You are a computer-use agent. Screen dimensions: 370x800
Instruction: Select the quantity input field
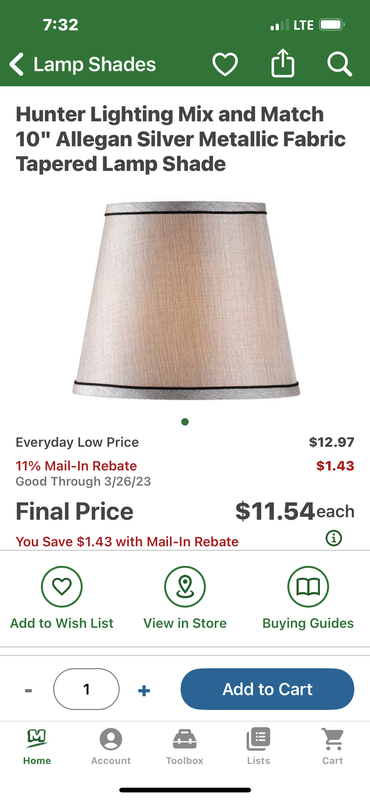click(x=86, y=689)
